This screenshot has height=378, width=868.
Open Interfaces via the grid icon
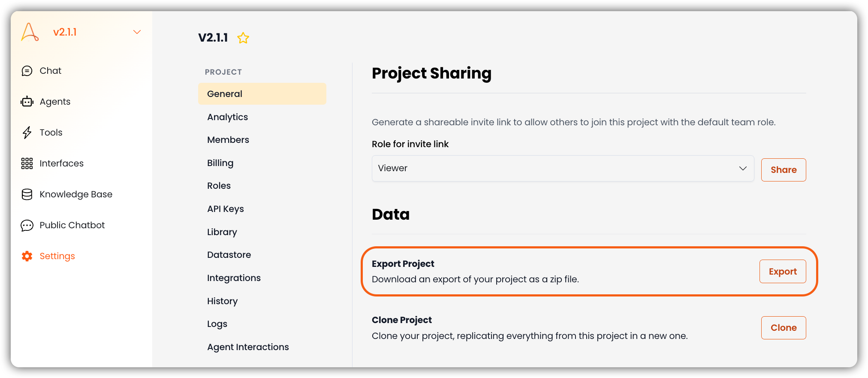(27, 163)
